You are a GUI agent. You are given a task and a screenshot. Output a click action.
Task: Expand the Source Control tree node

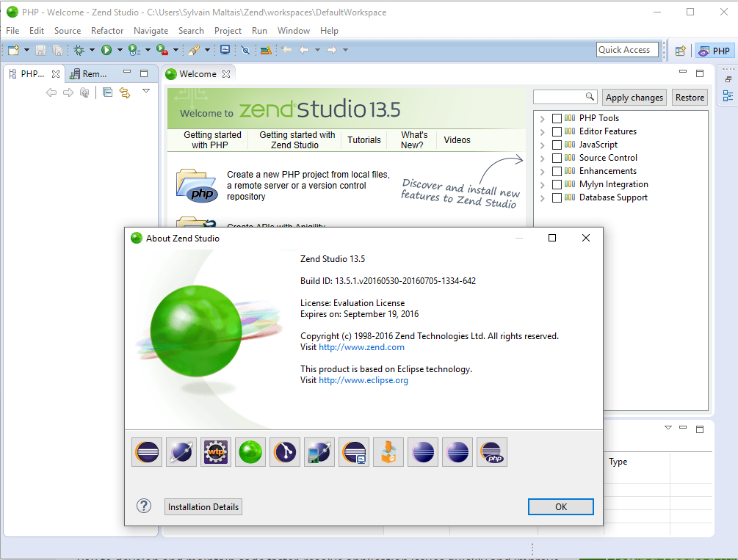tap(542, 159)
